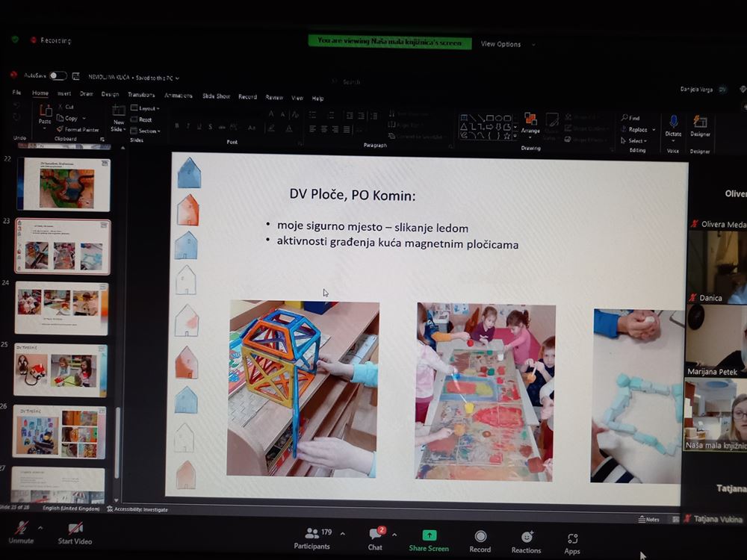Image resolution: width=747 pixels, height=560 pixels.
Task: Expand the Layout dropdown
Action: (x=146, y=108)
